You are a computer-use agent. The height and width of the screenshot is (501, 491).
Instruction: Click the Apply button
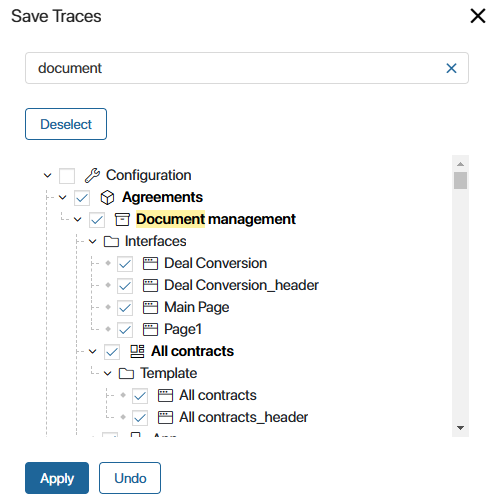tap(57, 478)
